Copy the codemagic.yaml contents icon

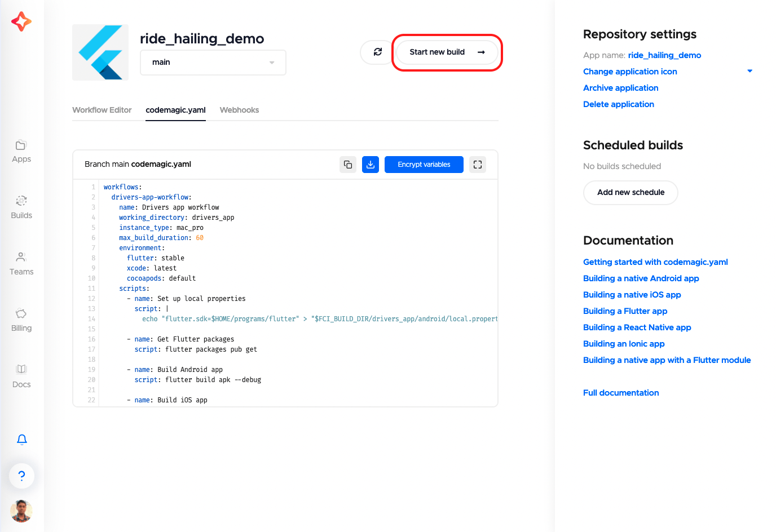(348, 165)
